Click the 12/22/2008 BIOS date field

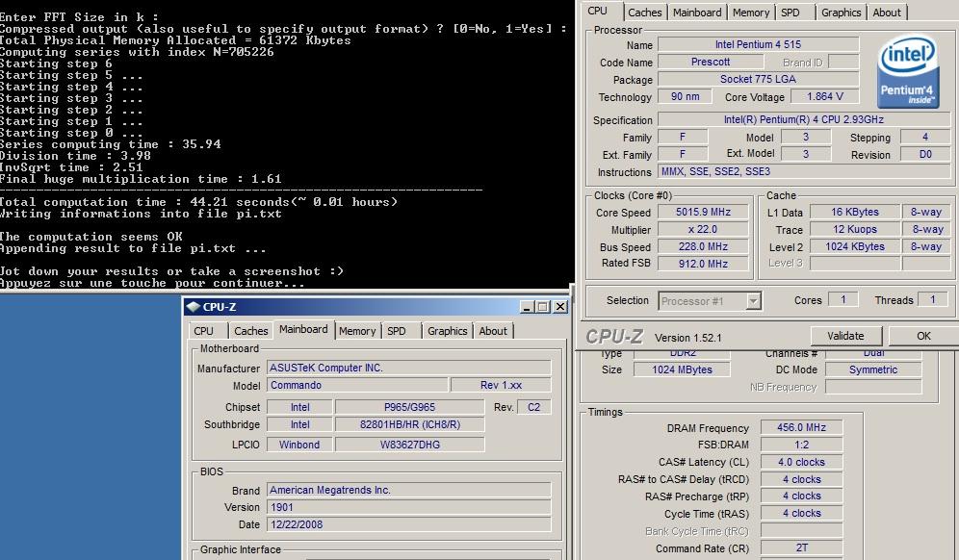pyautogui.click(x=409, y=524)
